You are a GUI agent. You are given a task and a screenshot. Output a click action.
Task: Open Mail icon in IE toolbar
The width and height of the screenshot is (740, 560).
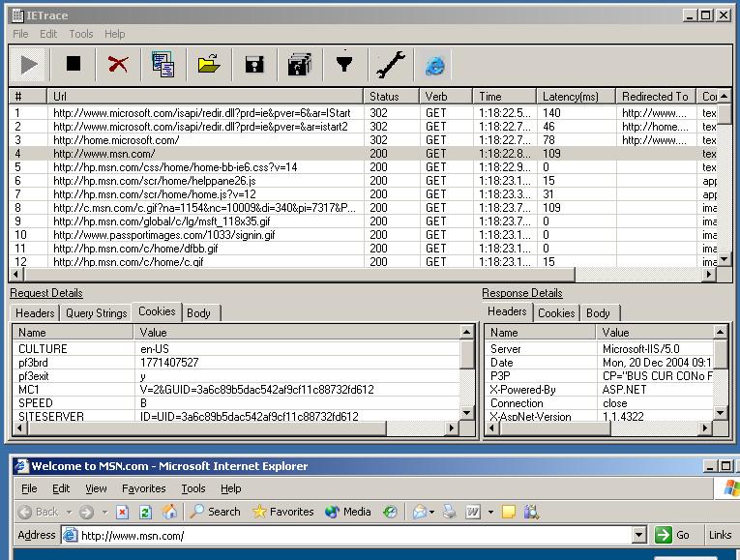point(419,512)
